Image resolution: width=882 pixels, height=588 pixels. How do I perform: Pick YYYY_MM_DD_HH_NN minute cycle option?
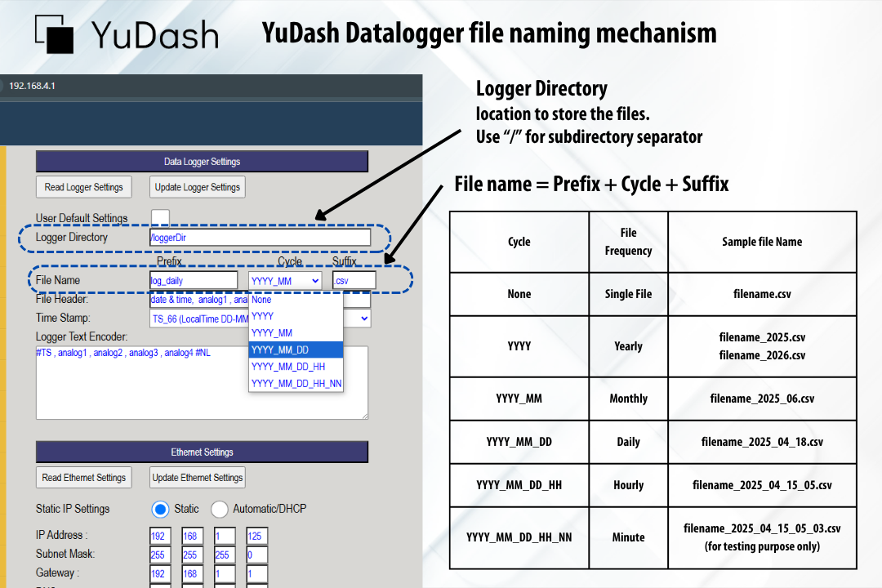[x=296, y=383]
